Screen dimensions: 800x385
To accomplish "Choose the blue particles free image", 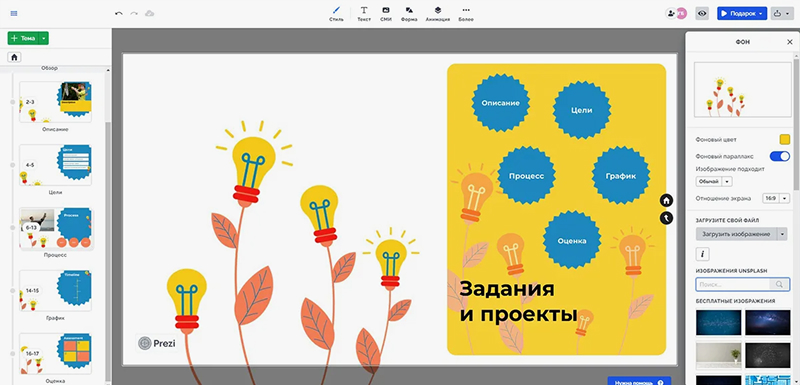I will (x=718, y=322).
